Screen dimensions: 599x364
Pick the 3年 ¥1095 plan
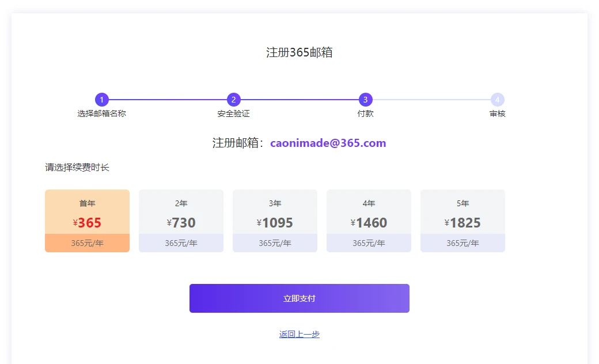coord(275,221)
